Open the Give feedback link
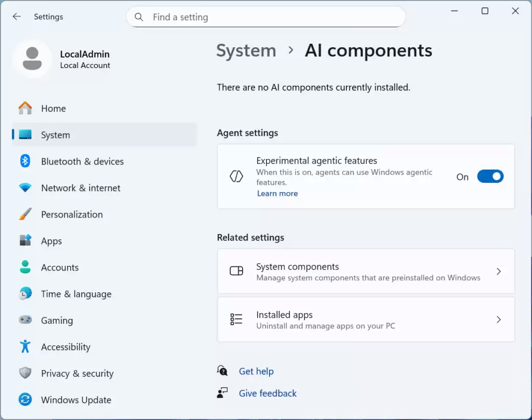The width and height of the screenshot is (532, 420). (268, 394)
